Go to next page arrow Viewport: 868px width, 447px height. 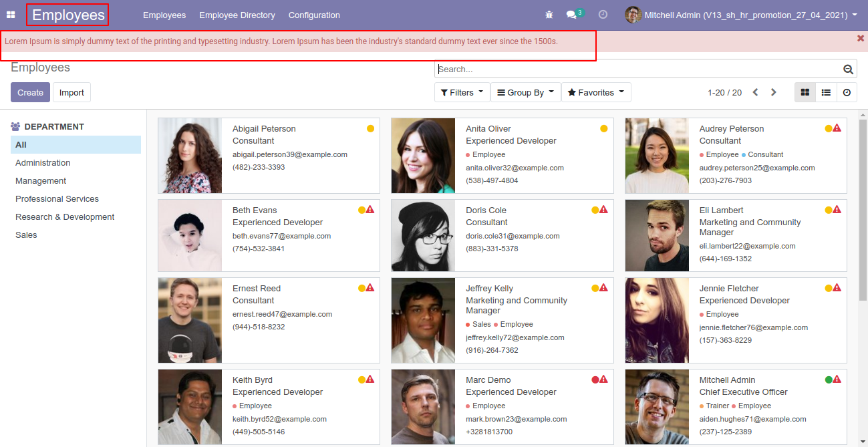pyautogui.click(x=774, y=93)
